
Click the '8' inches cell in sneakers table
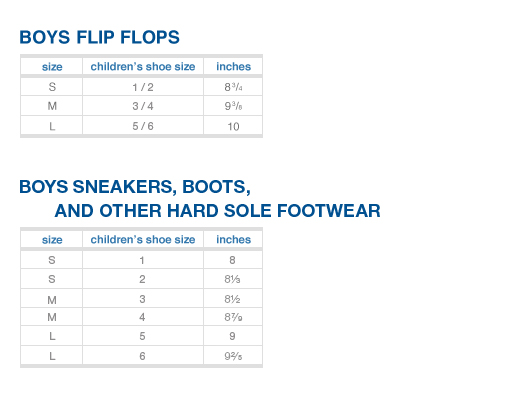pyautogui.click(x=233, y=260)
